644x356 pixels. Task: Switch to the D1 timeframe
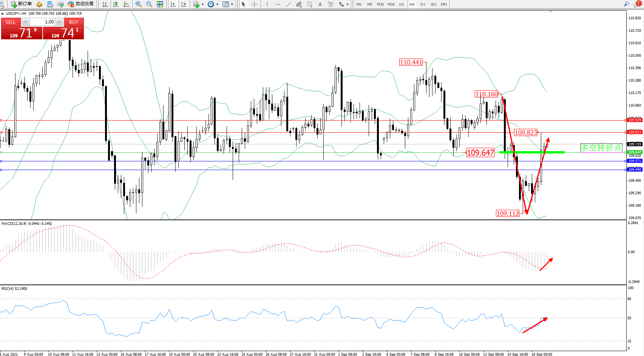coord(423,4)
